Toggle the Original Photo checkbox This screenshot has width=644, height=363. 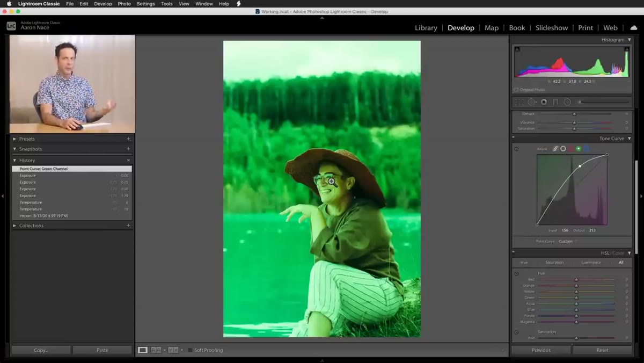point(516,90)
